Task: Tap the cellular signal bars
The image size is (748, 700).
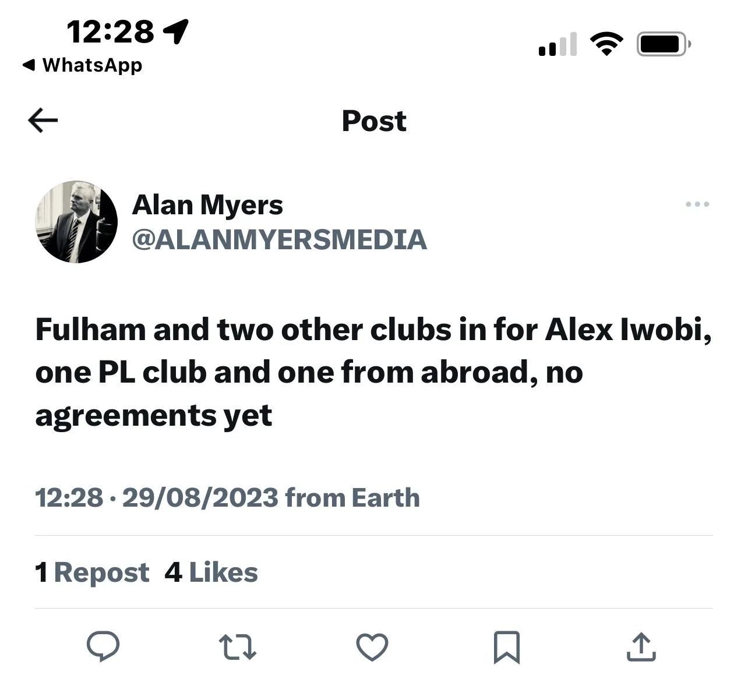Action: point(558,45)
